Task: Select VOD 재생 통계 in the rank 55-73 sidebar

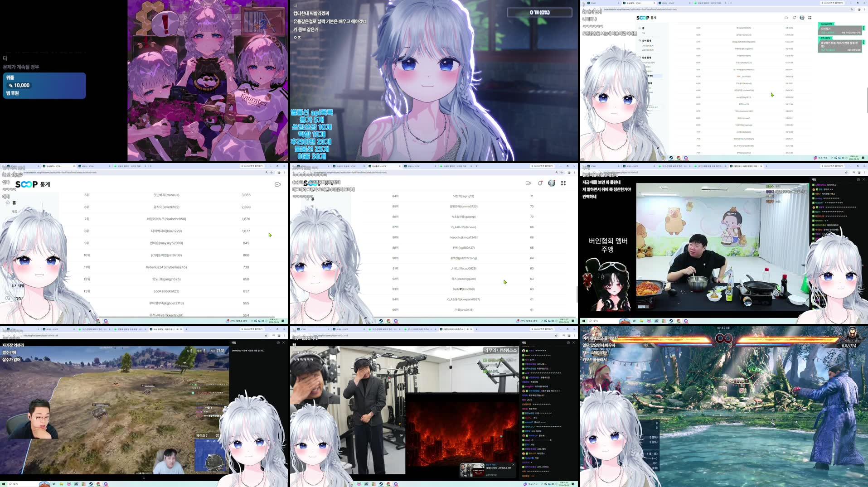Action: click(647, 50)
